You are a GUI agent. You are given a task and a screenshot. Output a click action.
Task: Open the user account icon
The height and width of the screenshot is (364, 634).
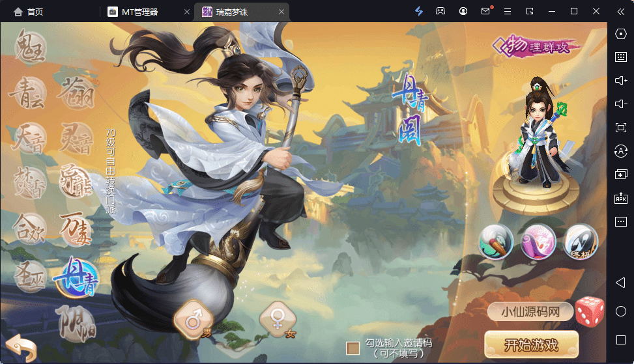coord(463,11)
